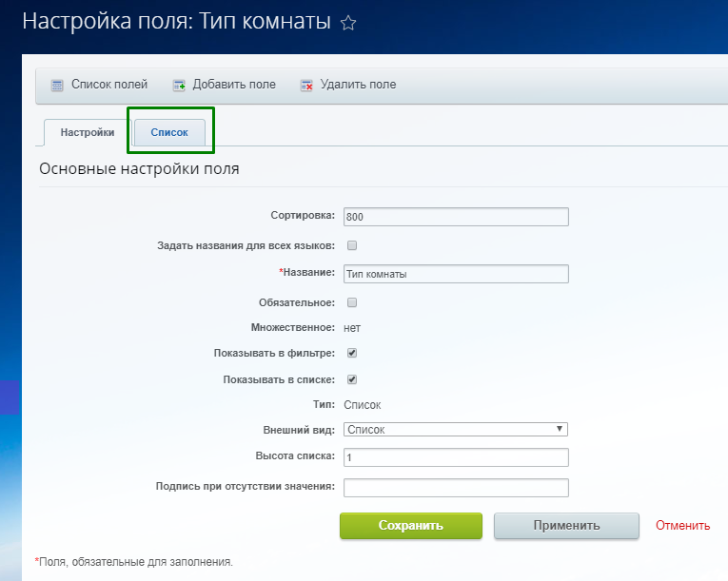Click Добавить поле in toolbar

(234, 85)
